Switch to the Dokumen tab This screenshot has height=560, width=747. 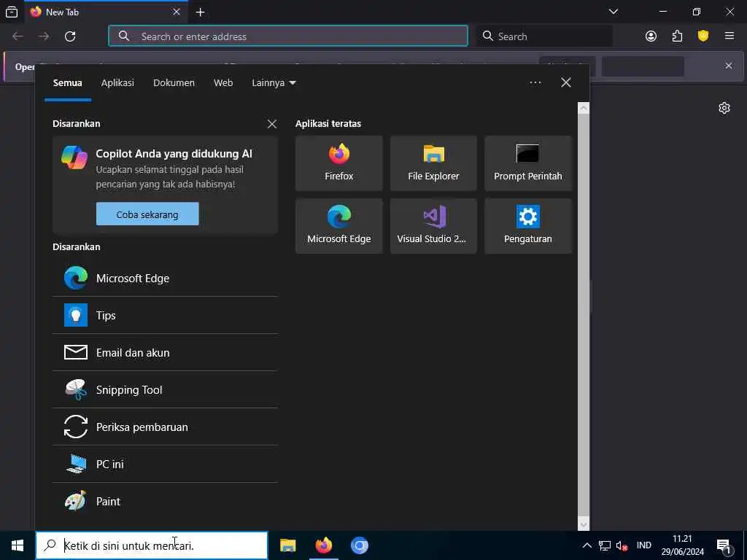[x=174, y=83]
